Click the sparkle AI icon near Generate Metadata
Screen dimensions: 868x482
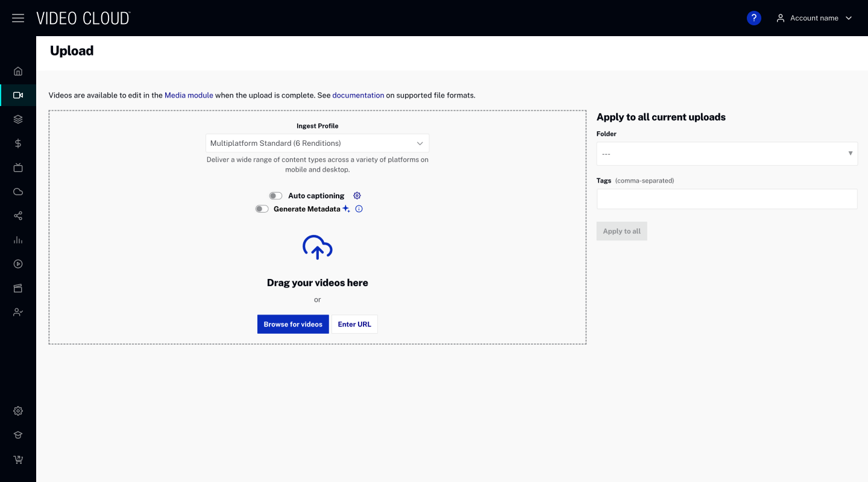coord(347,209)
